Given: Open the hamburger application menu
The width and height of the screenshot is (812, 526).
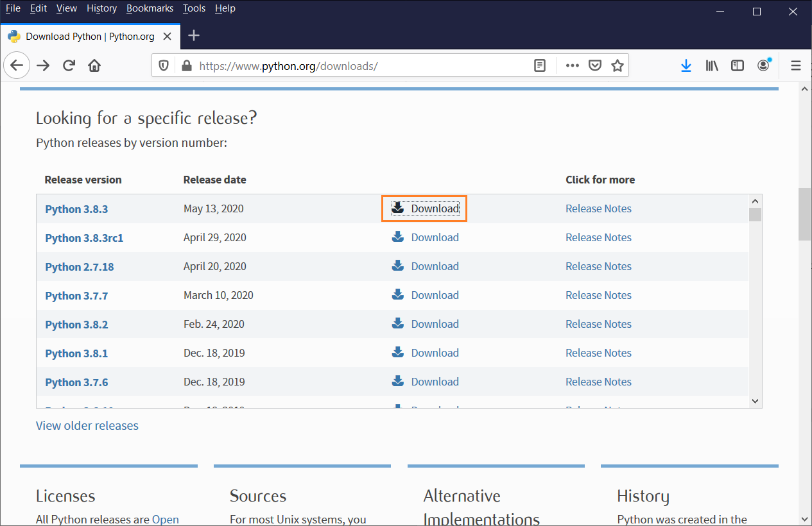Looking at the screenshot, I should click(796, 65).
